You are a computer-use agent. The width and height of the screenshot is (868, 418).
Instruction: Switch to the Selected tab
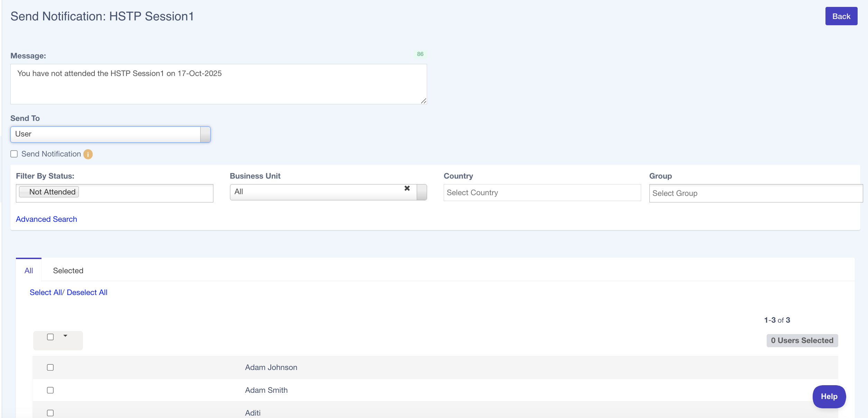click(68, 271)
